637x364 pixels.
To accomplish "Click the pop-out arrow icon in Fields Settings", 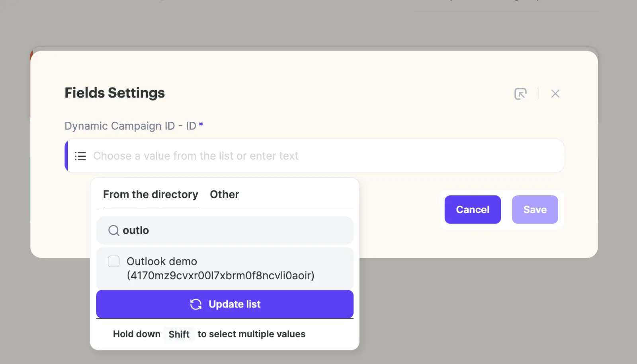I will click(x=520, y=94).
